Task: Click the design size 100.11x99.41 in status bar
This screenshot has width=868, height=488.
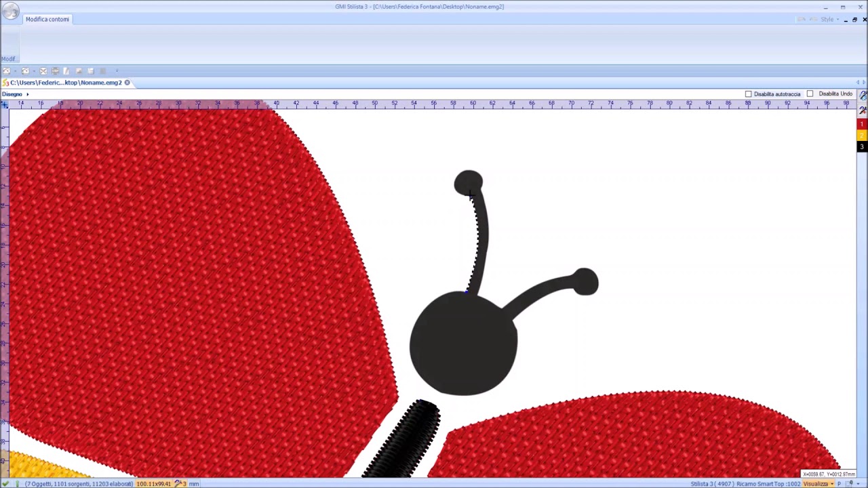Action: point(153,484)
